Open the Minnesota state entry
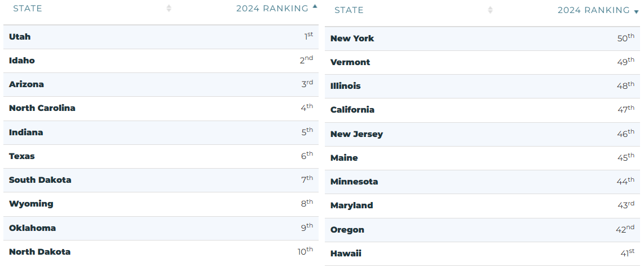 [354, 182]
